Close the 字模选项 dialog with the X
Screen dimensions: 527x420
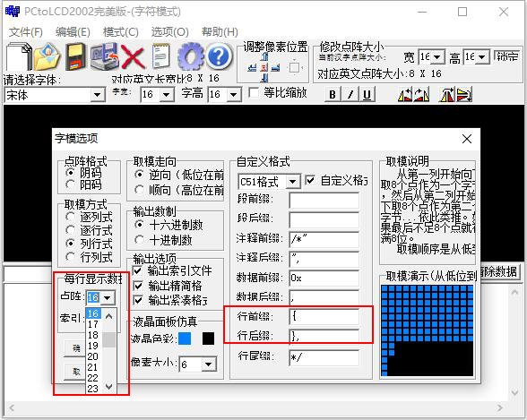click(467, 139)
